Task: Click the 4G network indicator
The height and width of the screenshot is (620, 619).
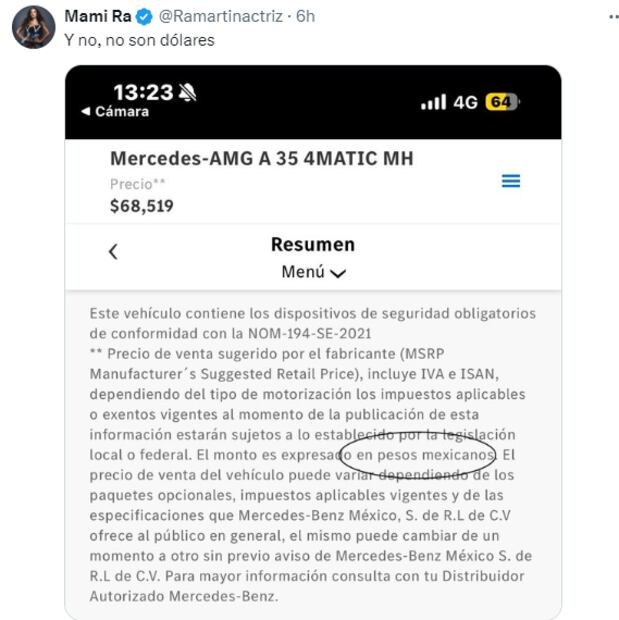Action: tap(465, 102)
